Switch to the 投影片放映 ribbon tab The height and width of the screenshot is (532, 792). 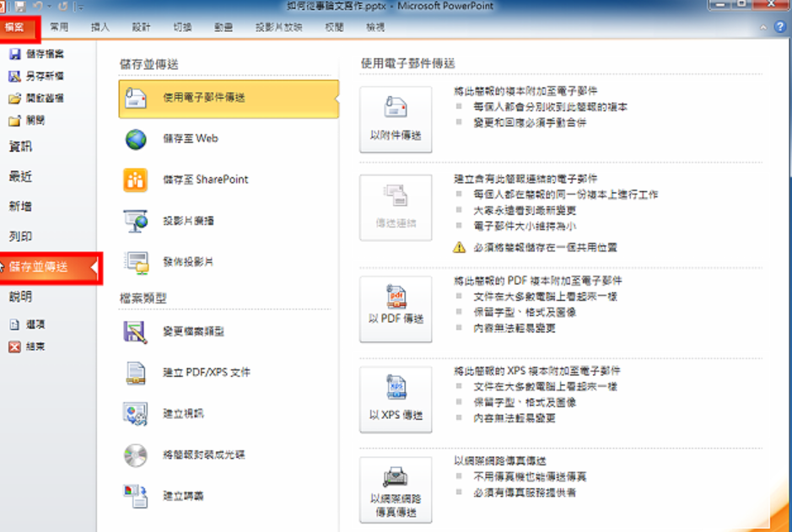(279, 27)
